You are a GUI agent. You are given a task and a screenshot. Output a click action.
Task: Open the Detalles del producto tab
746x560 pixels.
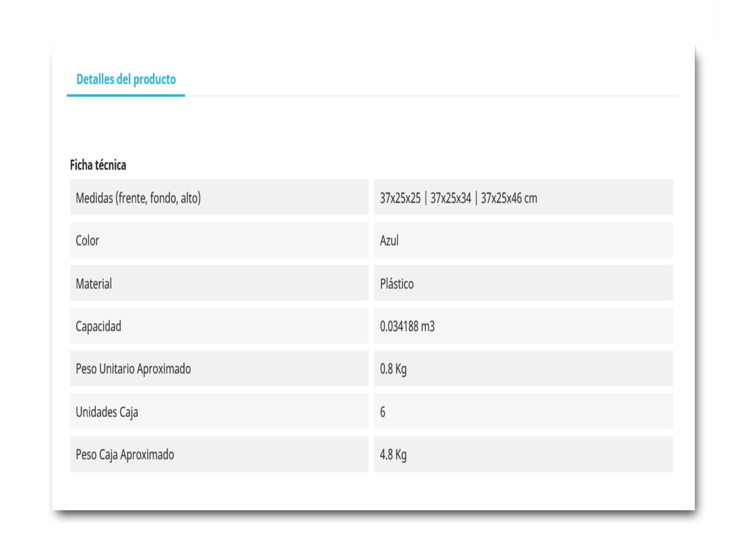point(126,79)
